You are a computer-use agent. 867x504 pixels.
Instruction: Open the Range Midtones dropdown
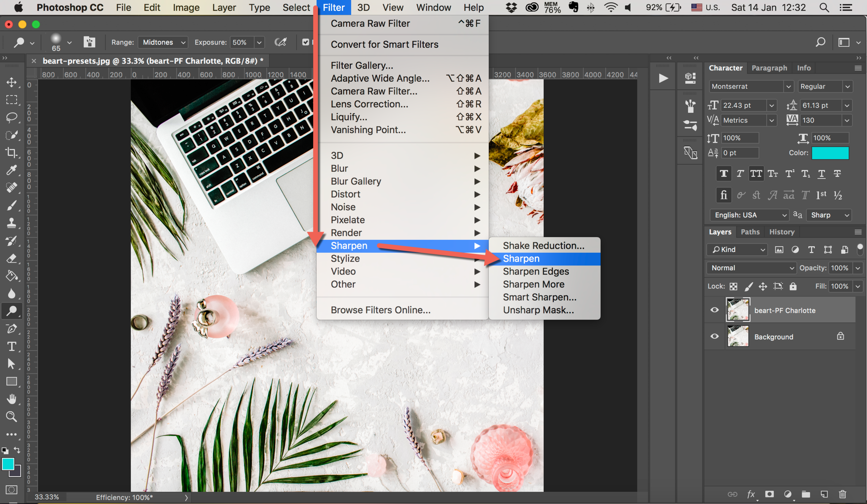coord(163,42)
